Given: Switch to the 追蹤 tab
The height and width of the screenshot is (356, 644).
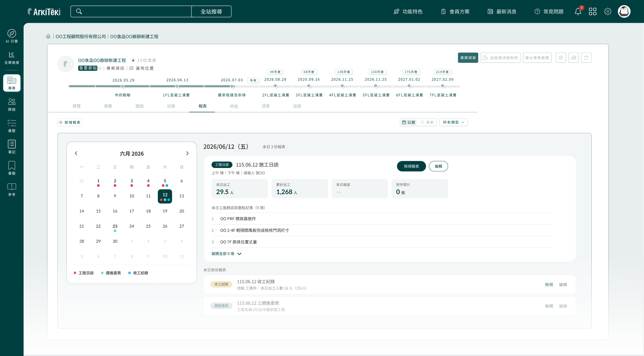Looking at the screenshot, I should (x=297, y=106).
